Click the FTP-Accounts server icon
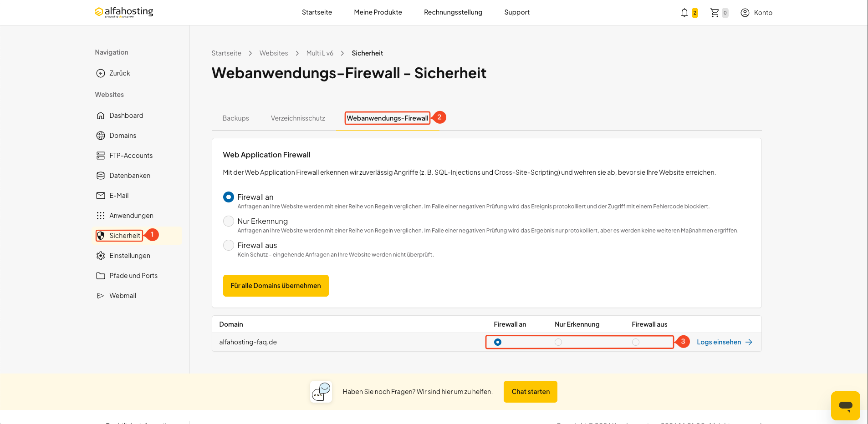 click(x=101, y=156)
